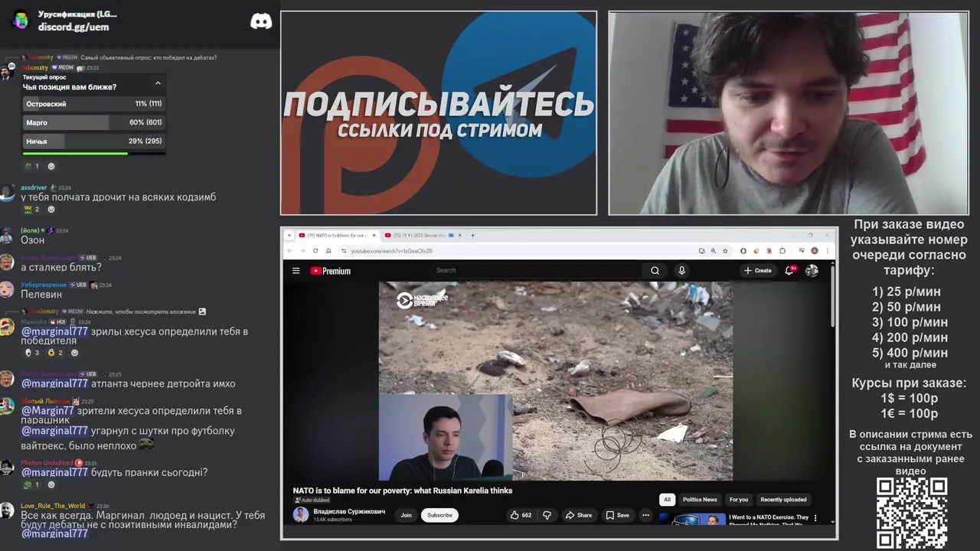Start voice search with microphone icon
980x551 pixels.
tap(681, 270)
